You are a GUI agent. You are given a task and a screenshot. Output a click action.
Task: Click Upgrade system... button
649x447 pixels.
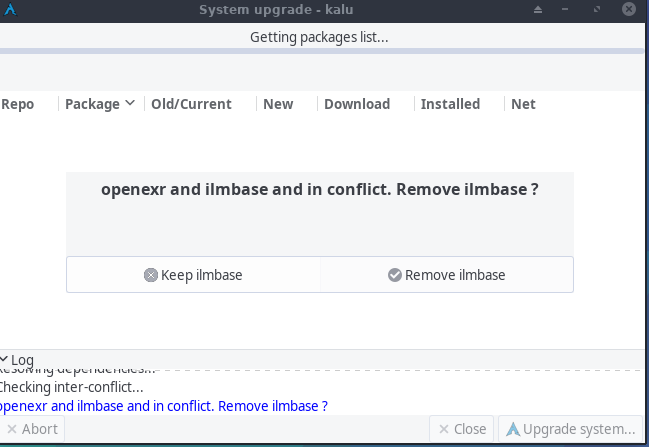pos(571,429)
